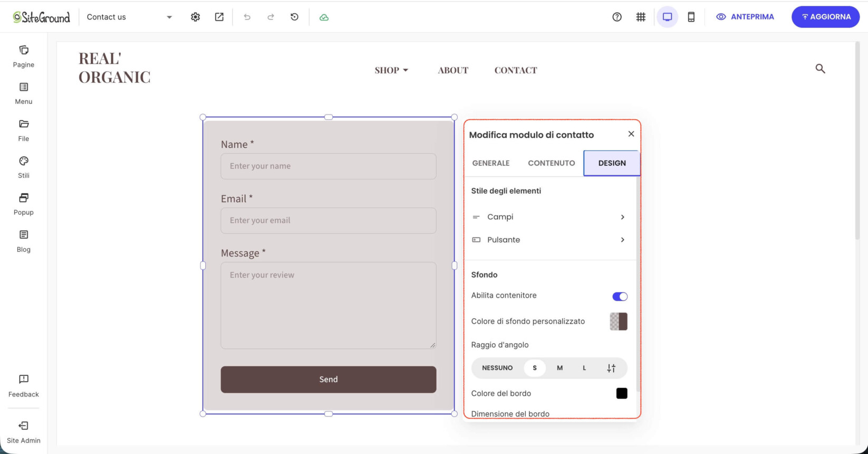Click the cloud save status icon
The width and height of the screenshot is (868, 454).
[324, 17]
